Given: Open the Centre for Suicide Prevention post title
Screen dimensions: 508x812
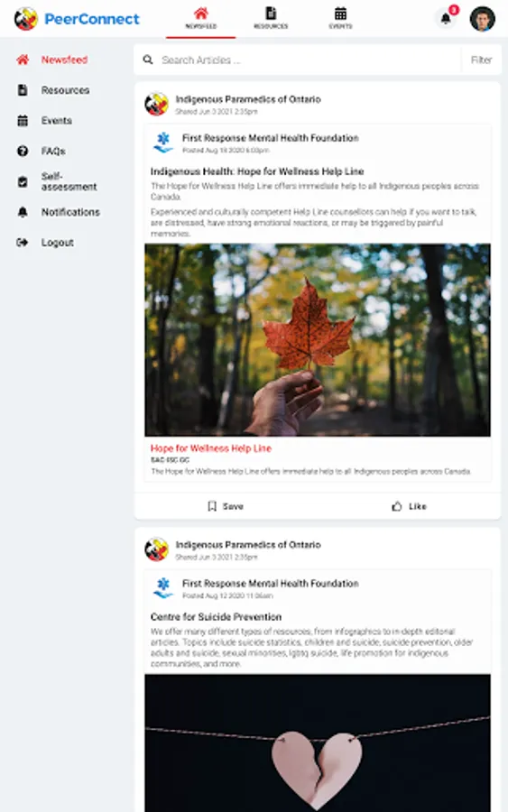Looking at the screenshot, I should 216,617.
